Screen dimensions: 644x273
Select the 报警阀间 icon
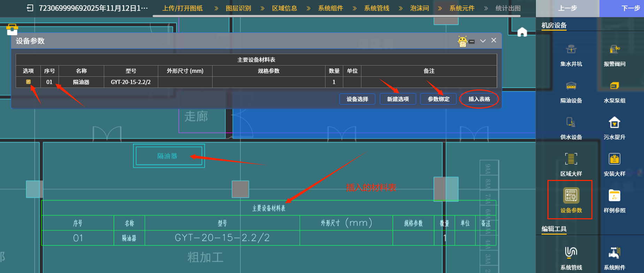click(x=614, y=50)
